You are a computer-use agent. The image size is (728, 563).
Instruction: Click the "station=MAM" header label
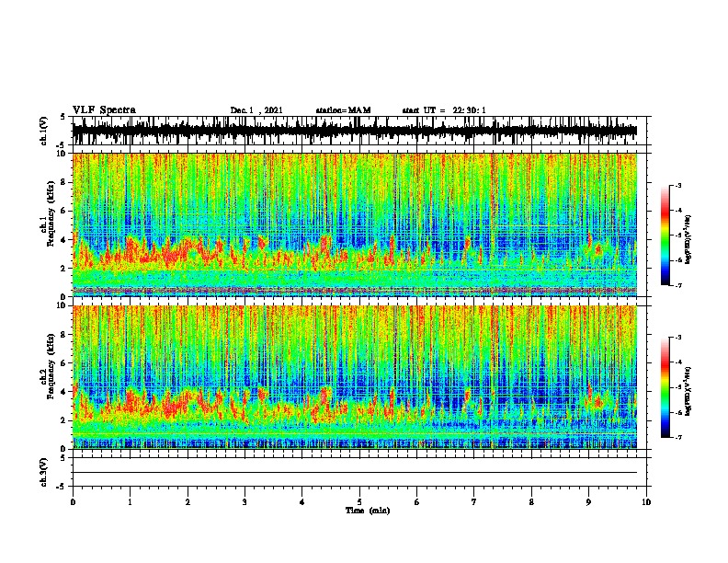[343, 110]
